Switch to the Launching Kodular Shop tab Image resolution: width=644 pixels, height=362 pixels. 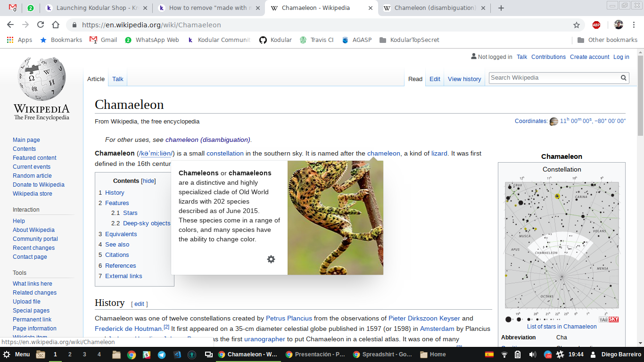click(96, 8)
